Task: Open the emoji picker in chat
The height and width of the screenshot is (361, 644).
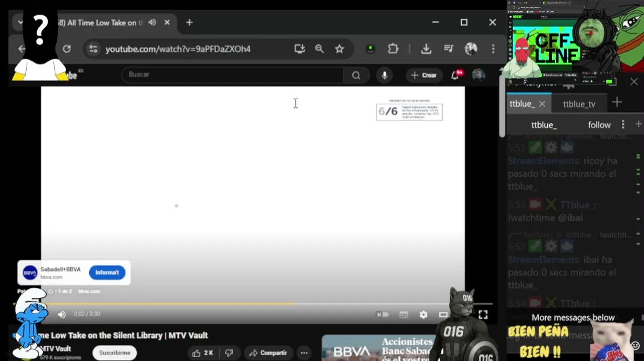Action: tap(635, 346)
